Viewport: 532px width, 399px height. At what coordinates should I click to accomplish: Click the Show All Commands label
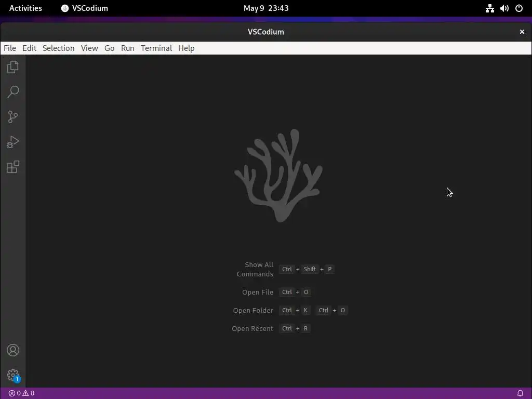[x=255, y=269]
